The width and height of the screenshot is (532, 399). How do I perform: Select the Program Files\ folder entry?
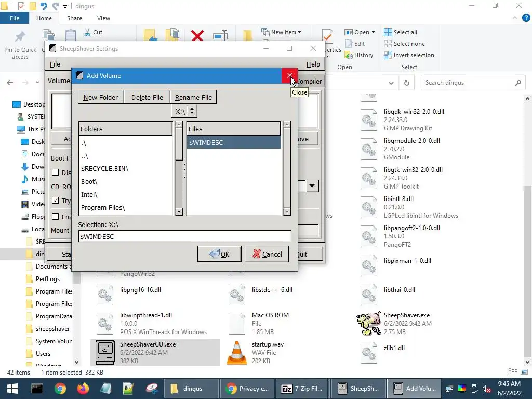point(126,207)
